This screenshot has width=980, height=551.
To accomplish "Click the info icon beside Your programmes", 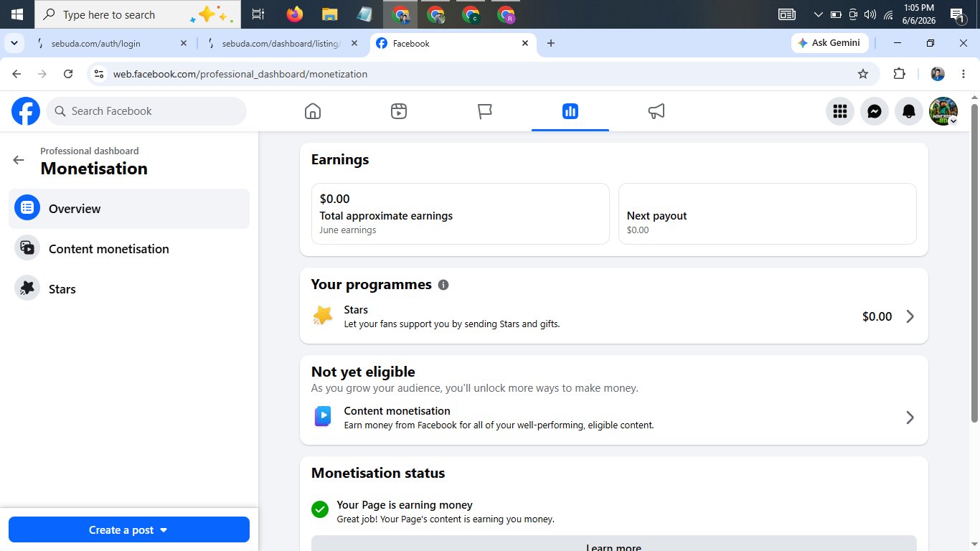I will [443, 285].
